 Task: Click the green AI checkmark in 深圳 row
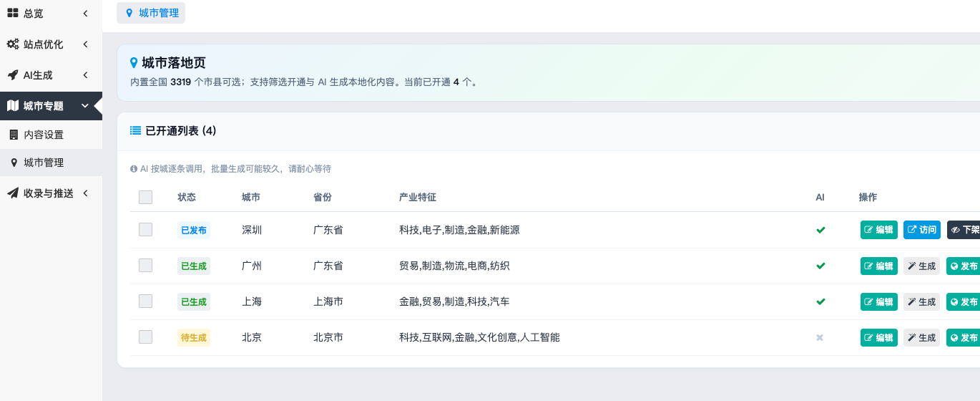pos(820,230)
